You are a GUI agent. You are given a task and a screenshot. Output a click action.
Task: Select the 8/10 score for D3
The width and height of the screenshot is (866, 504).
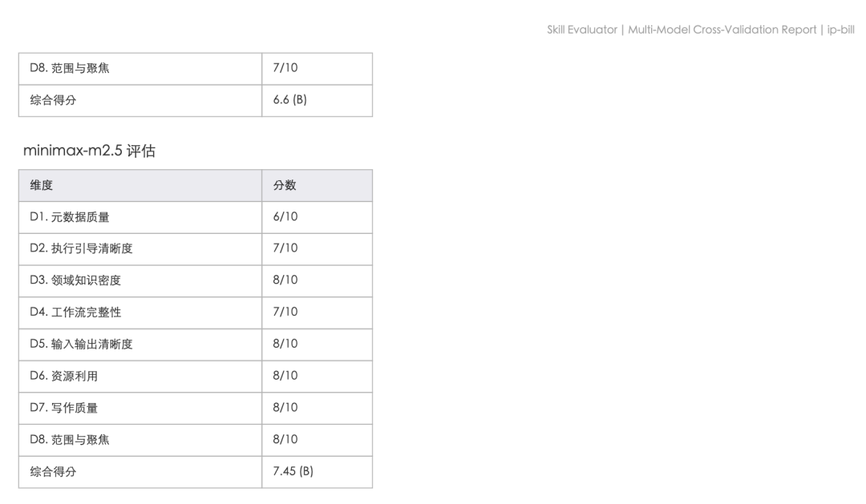tap(285, 280)
